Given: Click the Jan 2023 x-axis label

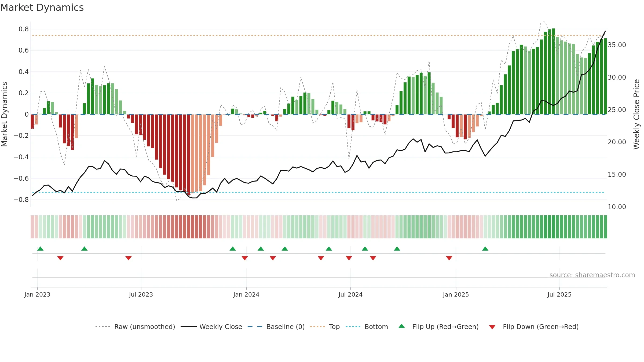Looking at the screenshot, I should [37, 294].
